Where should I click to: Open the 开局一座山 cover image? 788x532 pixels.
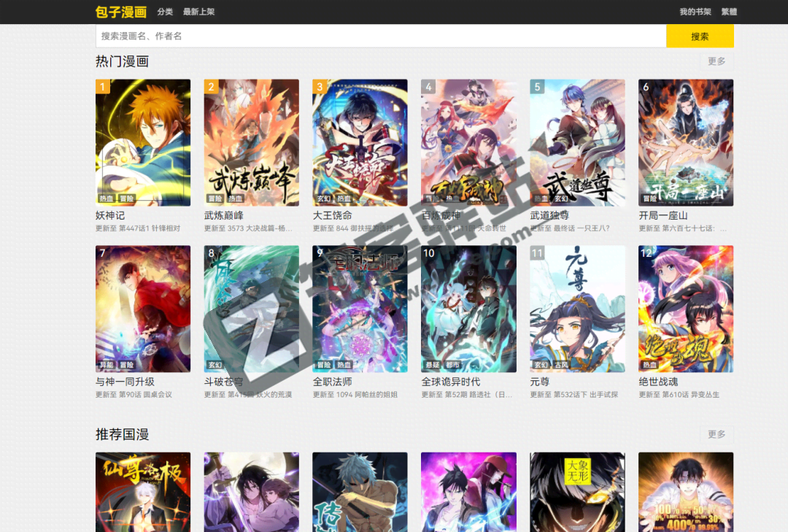click(685, 142)
